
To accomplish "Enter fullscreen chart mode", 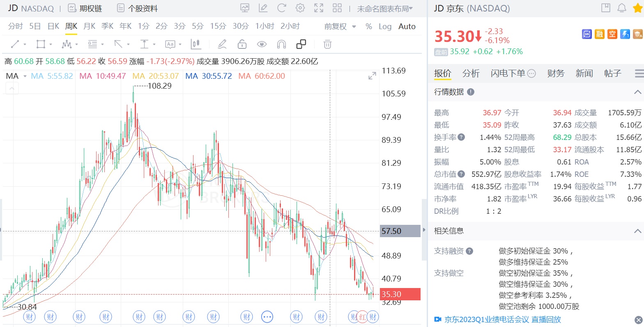I will [319, 8].
